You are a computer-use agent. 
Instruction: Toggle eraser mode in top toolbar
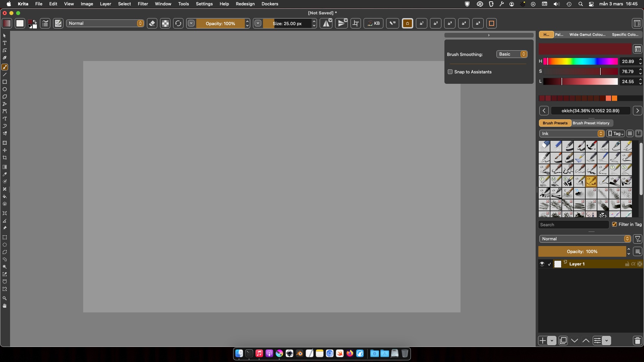(152, 23)
